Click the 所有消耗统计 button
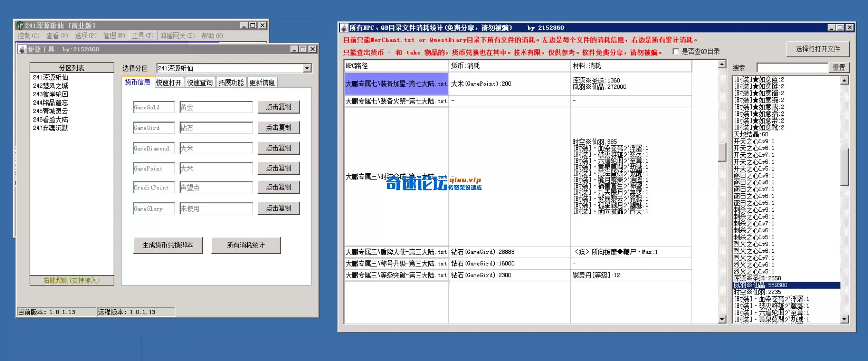 (246, 245)
